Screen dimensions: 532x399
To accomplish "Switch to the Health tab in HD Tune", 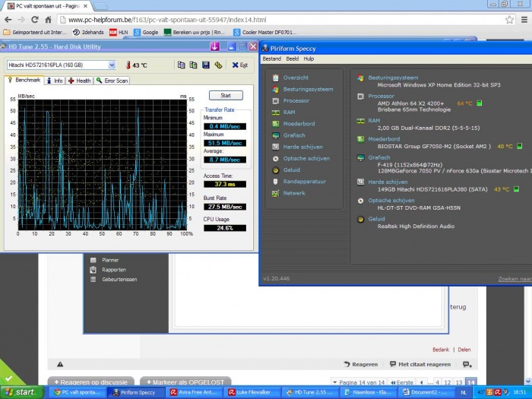I will (x=79, y=81).
